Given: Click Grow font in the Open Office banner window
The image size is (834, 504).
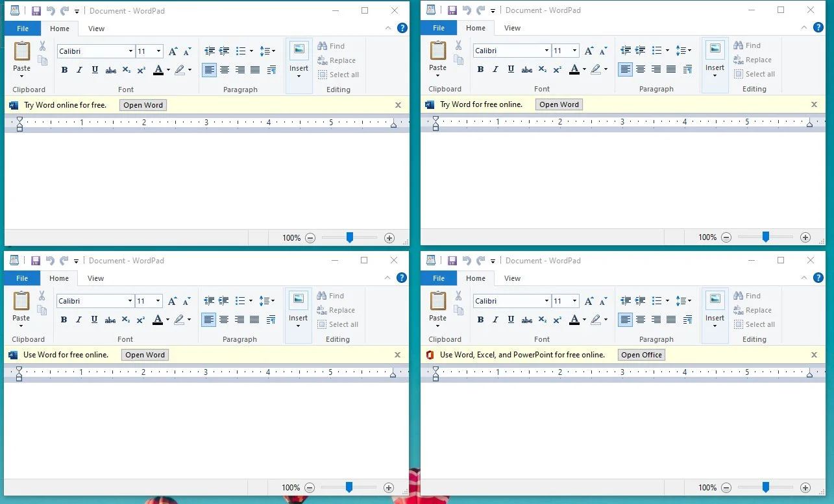Looking at the screenshot, I should click(x=589, y=301).
